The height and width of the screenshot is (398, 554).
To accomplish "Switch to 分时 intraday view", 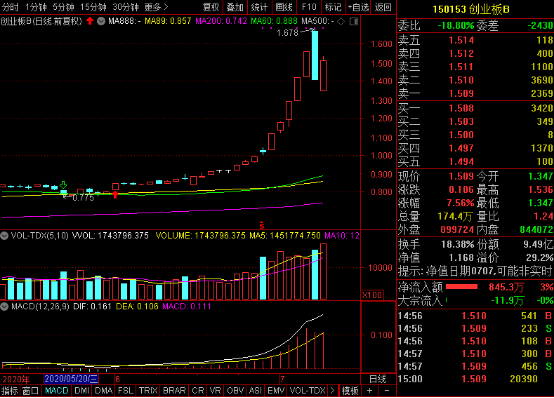I will pyautogui.click(x=10, y=7).
